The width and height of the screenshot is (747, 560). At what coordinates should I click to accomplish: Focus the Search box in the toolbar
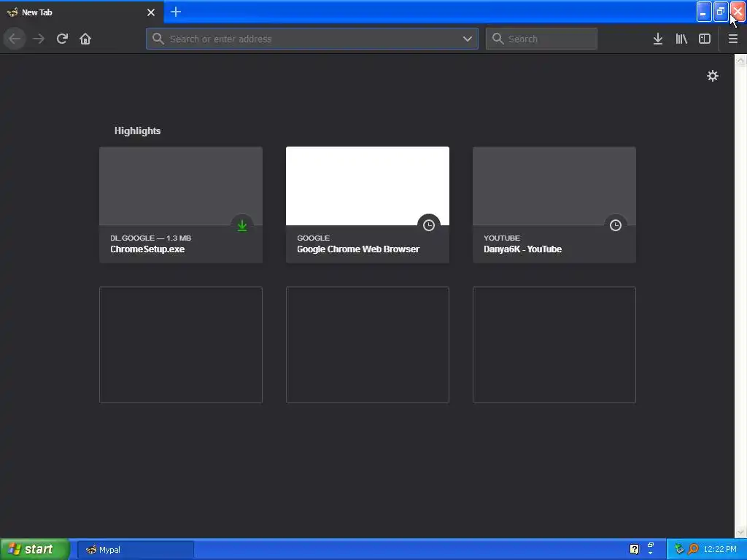[541, 39]
